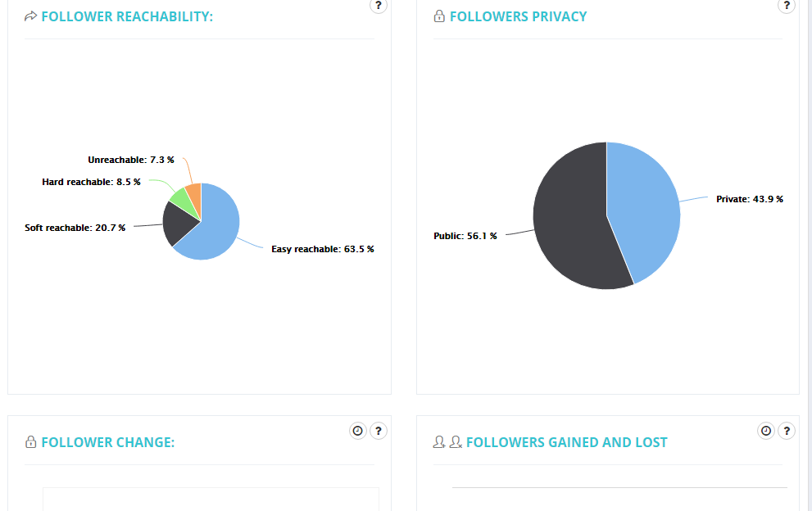Click the share arrow icon beside Follower Reachability
The image size is (812, 511).
[31, 15]
